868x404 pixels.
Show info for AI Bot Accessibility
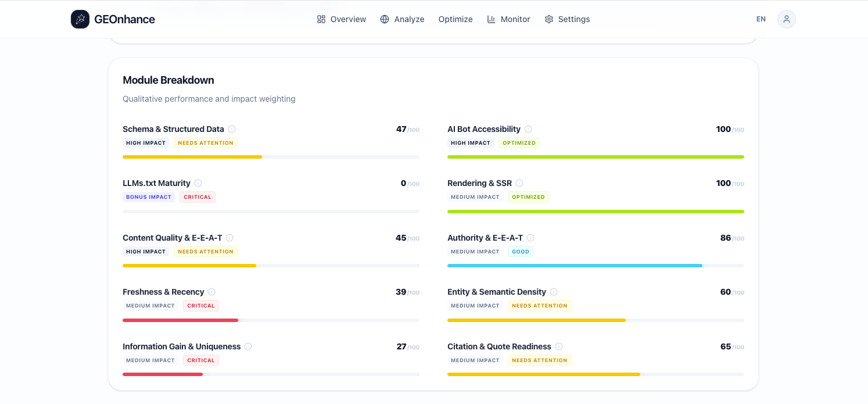[528, 129]
